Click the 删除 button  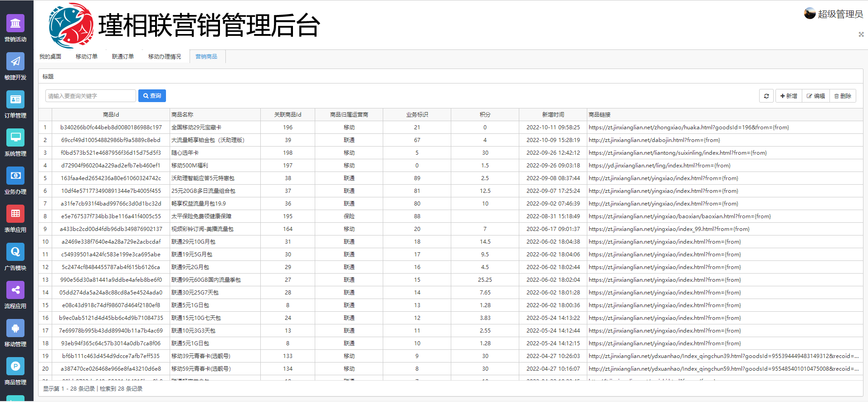(843, 96)
